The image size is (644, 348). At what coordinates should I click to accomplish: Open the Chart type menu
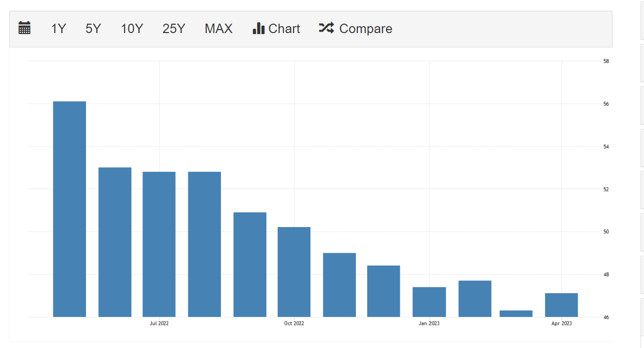pyautogui.click(x=276, y=29)
